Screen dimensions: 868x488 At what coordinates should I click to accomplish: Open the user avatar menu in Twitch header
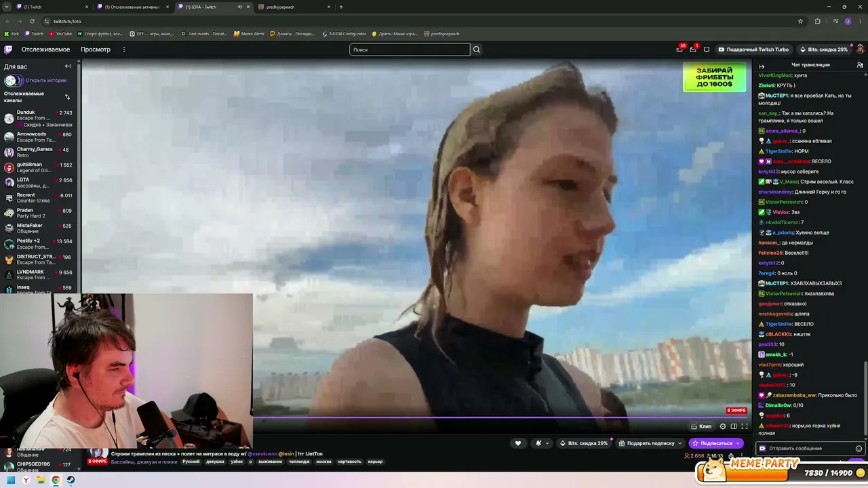click(860, 49)
